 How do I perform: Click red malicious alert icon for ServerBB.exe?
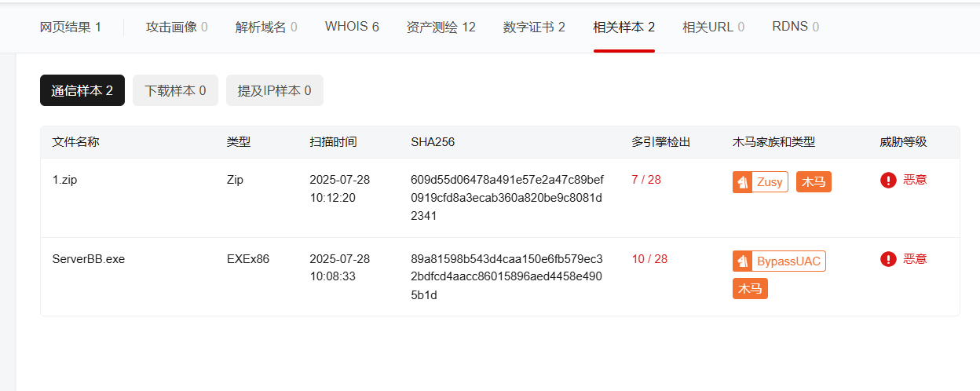point(888,259)
